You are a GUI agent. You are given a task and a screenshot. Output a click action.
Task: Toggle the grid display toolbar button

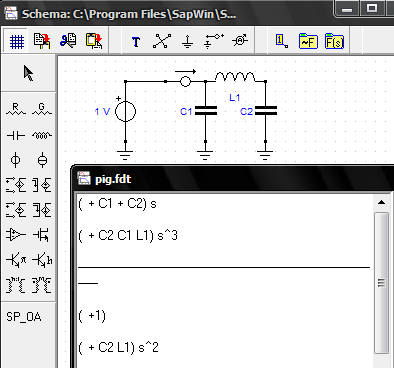pyautogui.click(x=16, y=41)
